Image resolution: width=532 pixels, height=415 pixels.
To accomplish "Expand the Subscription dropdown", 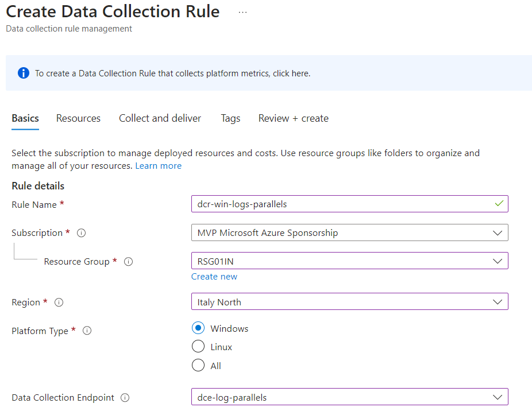I will 349,232.
